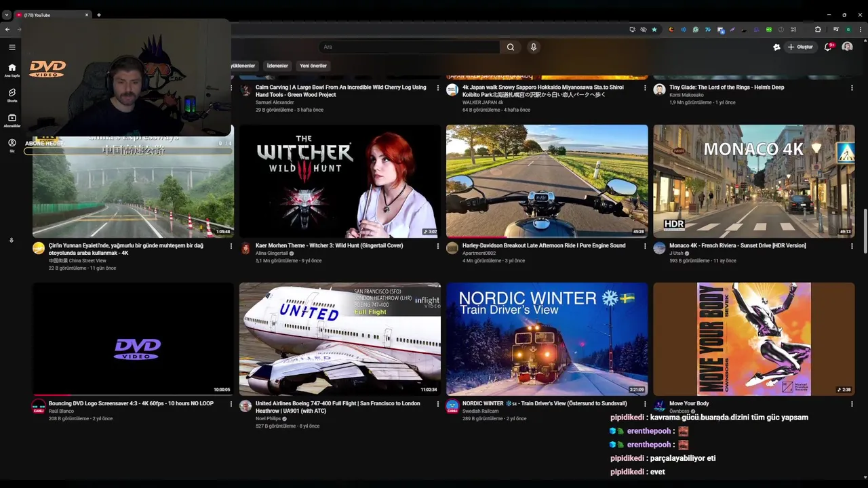Select the Yeni öneriler filter chip
This screenshot has height=488, width=868.
(313, 66)
